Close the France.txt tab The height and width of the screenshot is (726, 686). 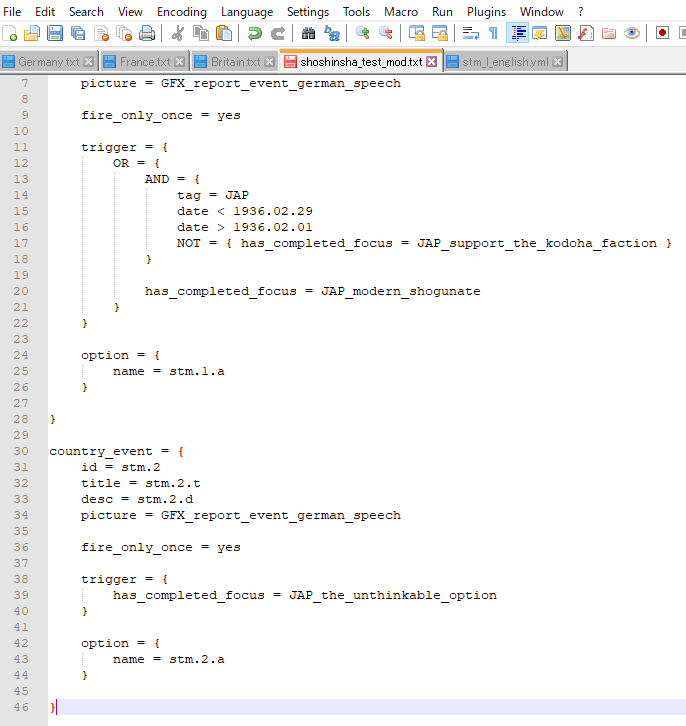[x=180, y=62]
